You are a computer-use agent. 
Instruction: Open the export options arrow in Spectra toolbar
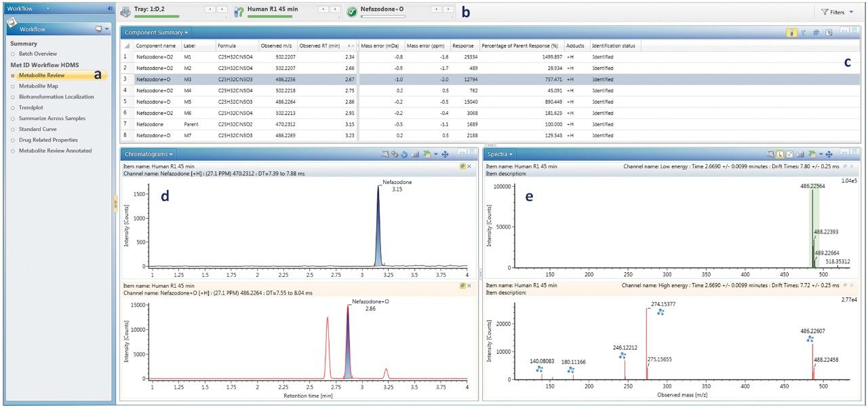[821, 155]
